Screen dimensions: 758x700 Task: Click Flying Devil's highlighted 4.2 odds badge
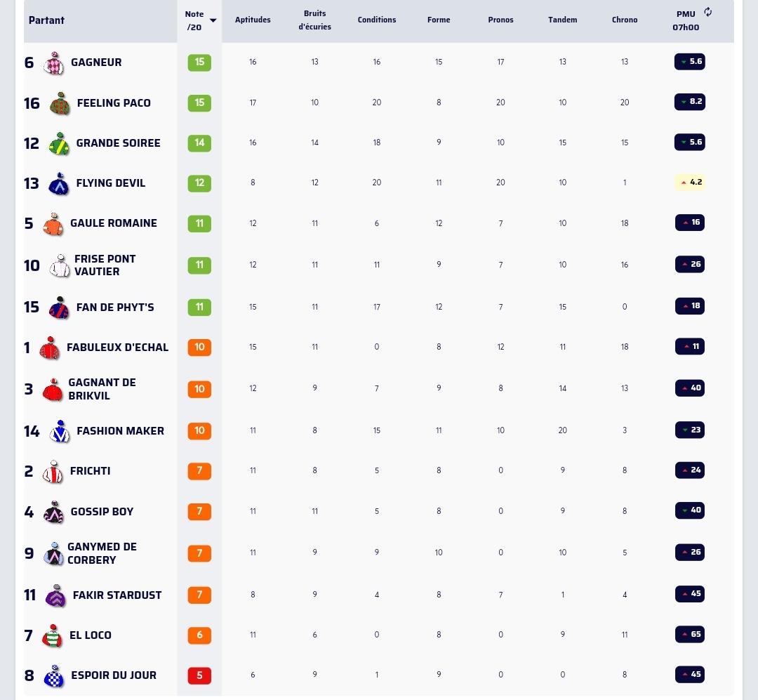pos(690,183)
